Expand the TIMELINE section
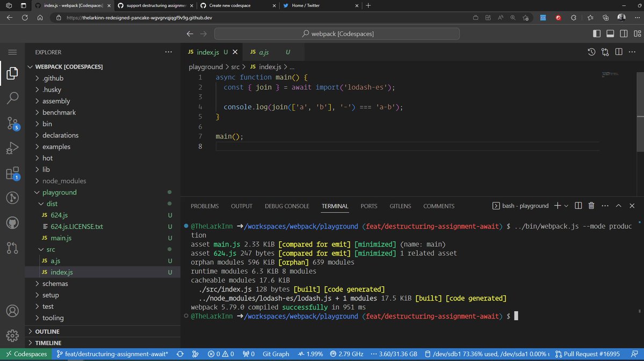Image resolution: width=644 pixels, height=361 pixels. tap(103, 343)
